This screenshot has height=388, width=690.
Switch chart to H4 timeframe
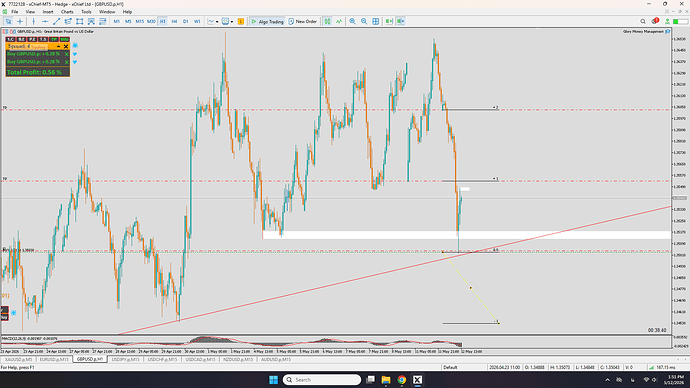174,21
